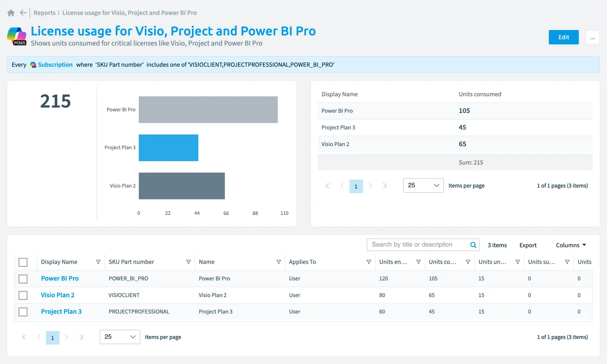Check the Power BI Pro row checkbox
Viewport: 607px width, 364px height.
click(x=23, y=279)
